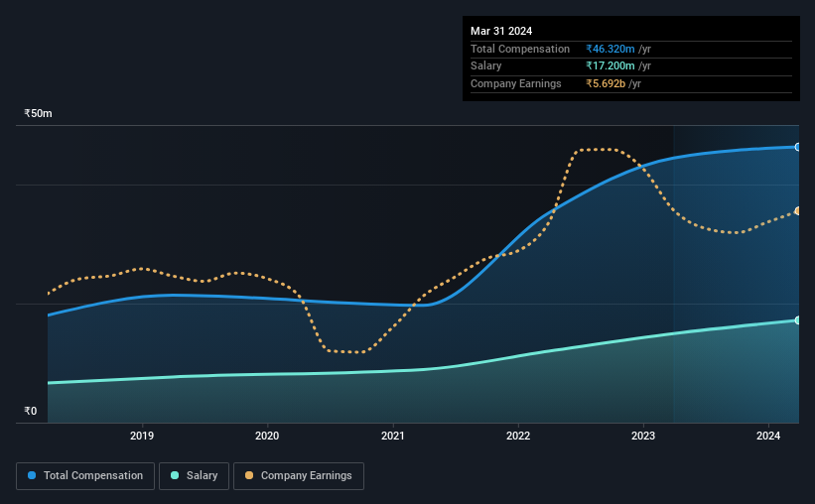This screenshot has width=815, height=504.
Task: Click the ₹50m y-axis label
Action: (38, 113)
